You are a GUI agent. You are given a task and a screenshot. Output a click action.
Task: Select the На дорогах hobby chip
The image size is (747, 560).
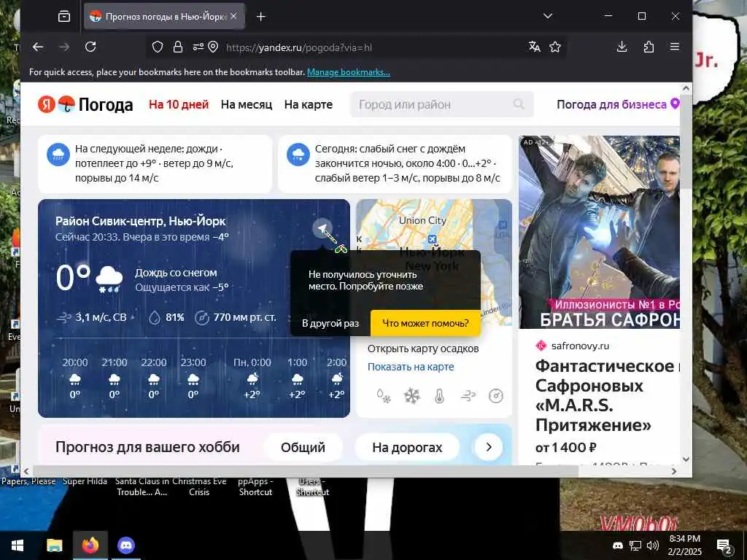click(407, 447)
